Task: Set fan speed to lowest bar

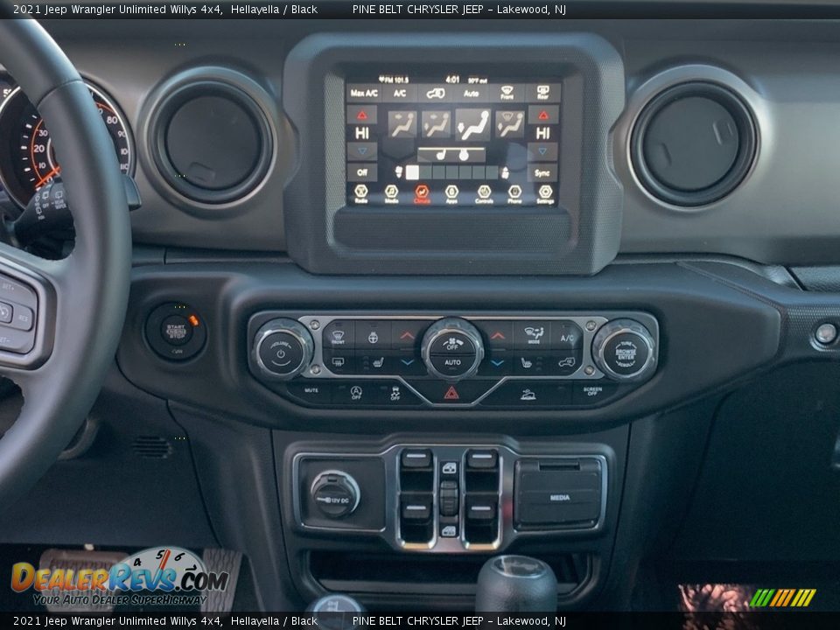Action: [412, 172]
